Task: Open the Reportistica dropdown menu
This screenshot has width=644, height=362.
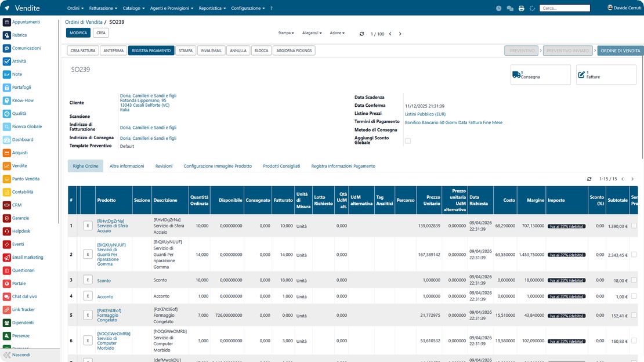Action: pyautogui.click(x=212, y=8)
